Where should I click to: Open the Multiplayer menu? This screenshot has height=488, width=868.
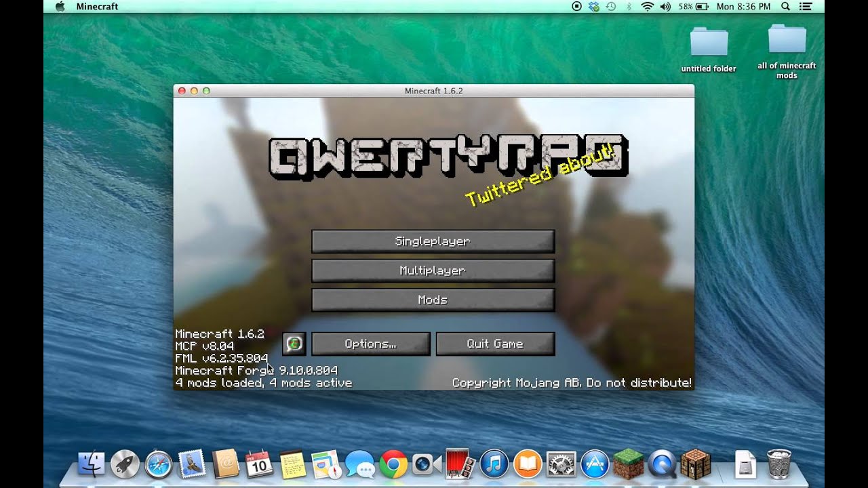pos(433,270)
